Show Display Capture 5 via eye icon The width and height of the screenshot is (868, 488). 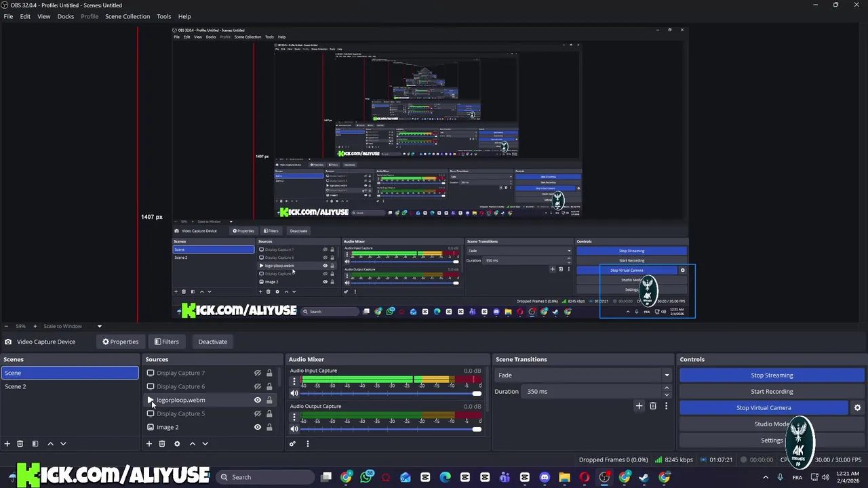click(x=258, y=413)
